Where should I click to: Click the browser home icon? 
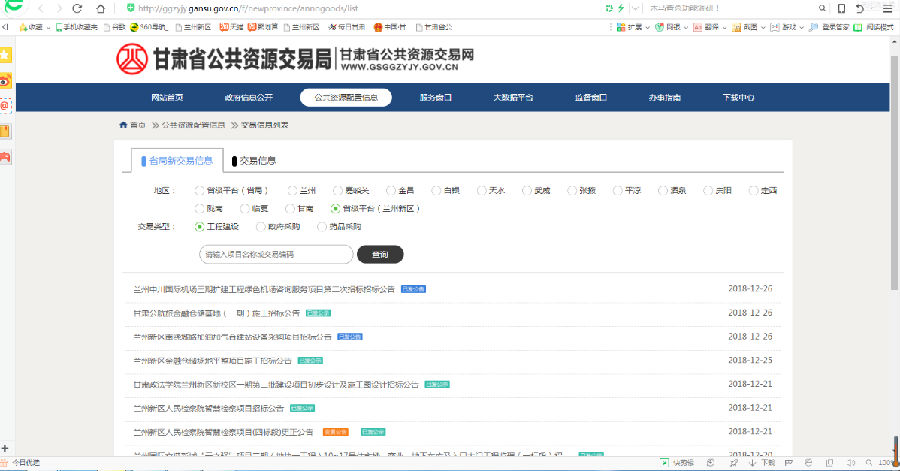point(102,8)
